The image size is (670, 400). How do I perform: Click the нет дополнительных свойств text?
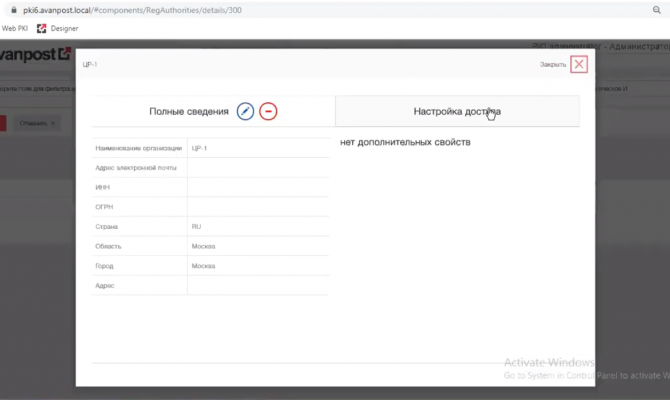coord(405,142)
